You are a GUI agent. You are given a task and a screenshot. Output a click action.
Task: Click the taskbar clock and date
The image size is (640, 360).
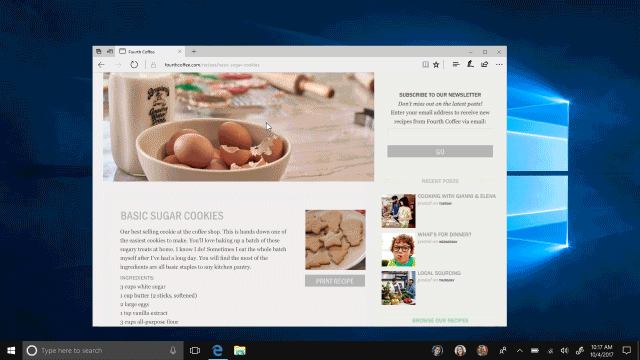(602, 351)
